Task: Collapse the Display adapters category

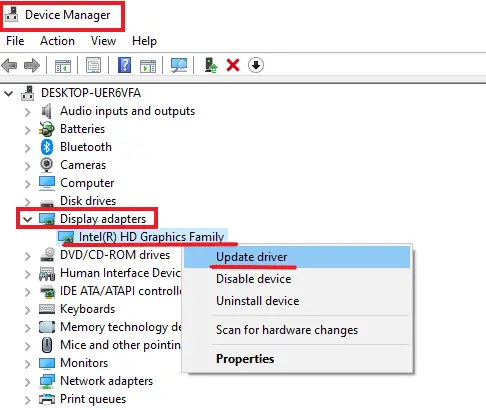Action: 27,219
